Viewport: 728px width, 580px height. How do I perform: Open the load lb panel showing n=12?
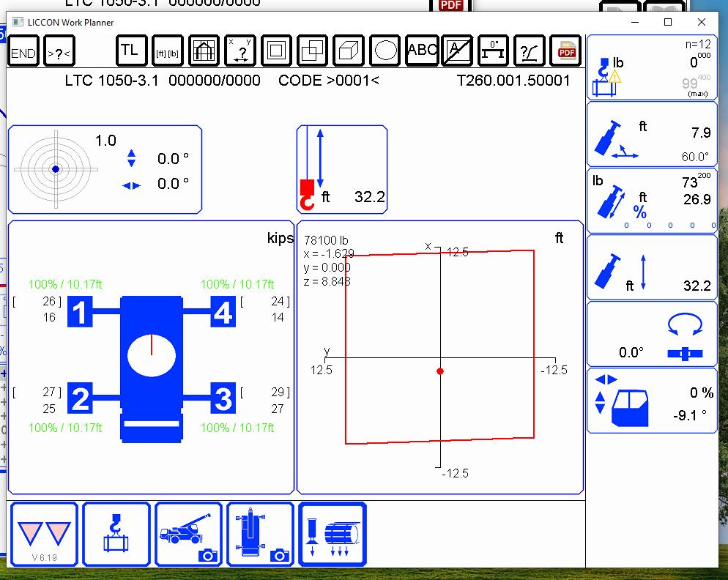[653, 67]
